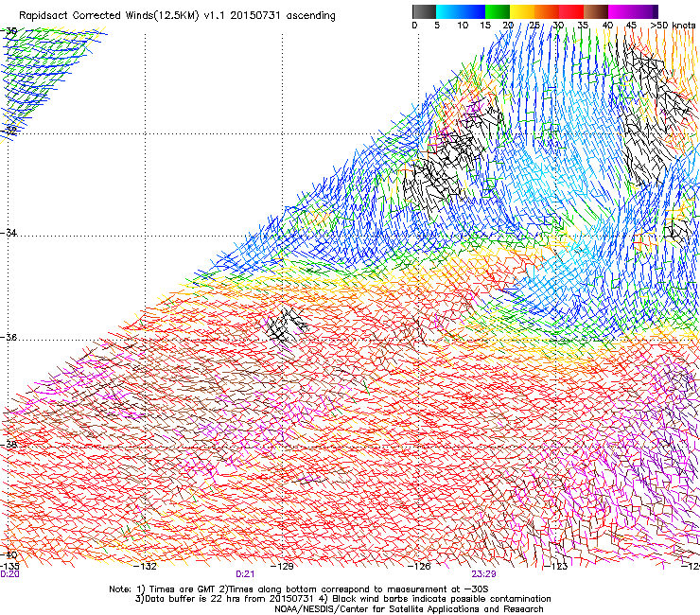Click the 'NOAA/NESDIS/Center for Satellite Applications' credit
This screenshot has height=615, width=700.
coord(409,609)
